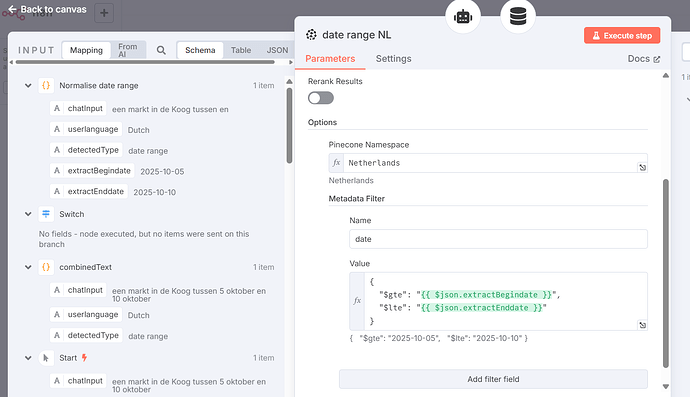Click the scroll-right arrow under input tabs
690x397 pixels.
click(290, 62)
